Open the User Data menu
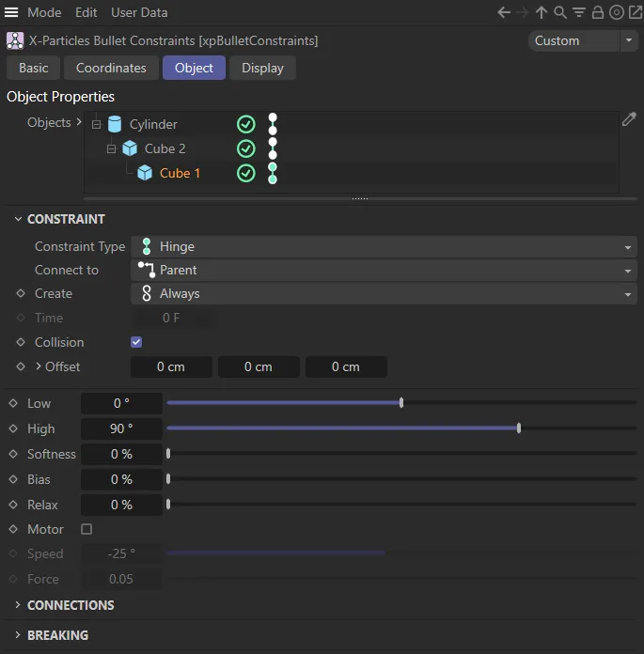This screenshot has height=654, width=644. (x=139, y=12)
